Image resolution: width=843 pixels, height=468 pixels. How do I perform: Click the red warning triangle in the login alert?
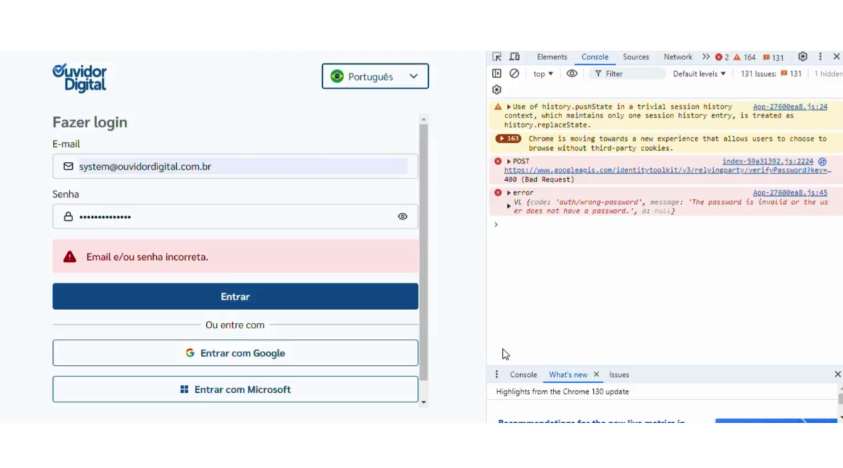coord(70,257)
